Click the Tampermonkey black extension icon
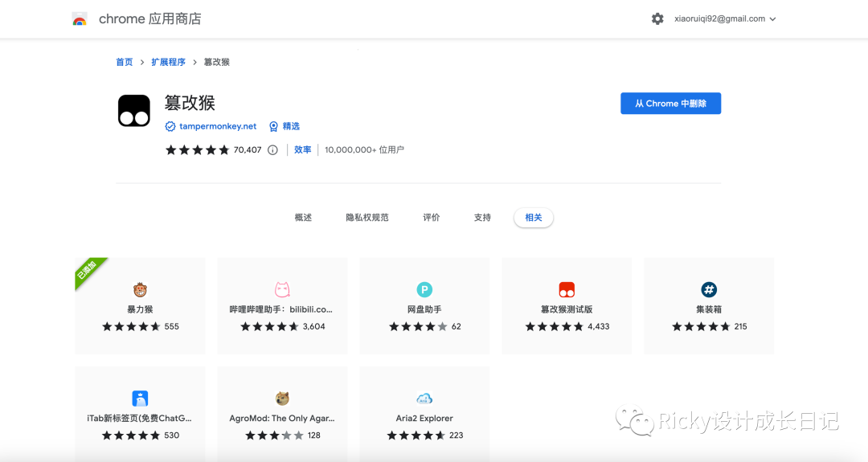The height and width of the screenshot is (462, 868). click(x=134, y=111)
